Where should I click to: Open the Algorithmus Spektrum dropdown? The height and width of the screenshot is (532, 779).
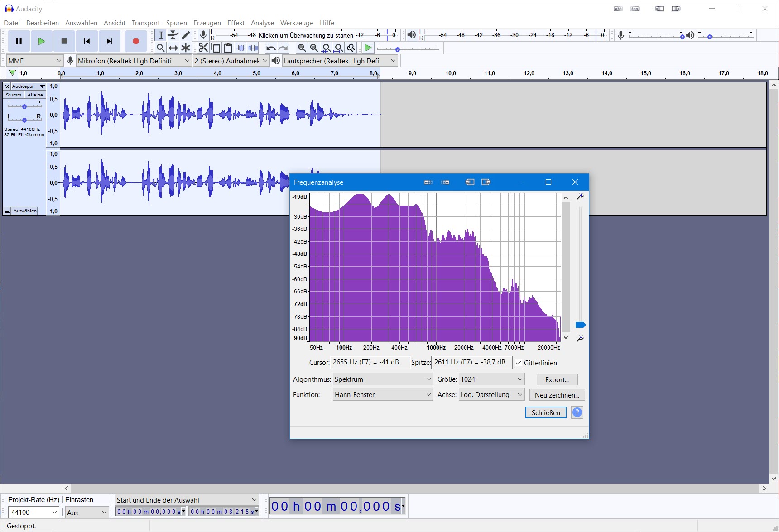(x=383, y=379)
